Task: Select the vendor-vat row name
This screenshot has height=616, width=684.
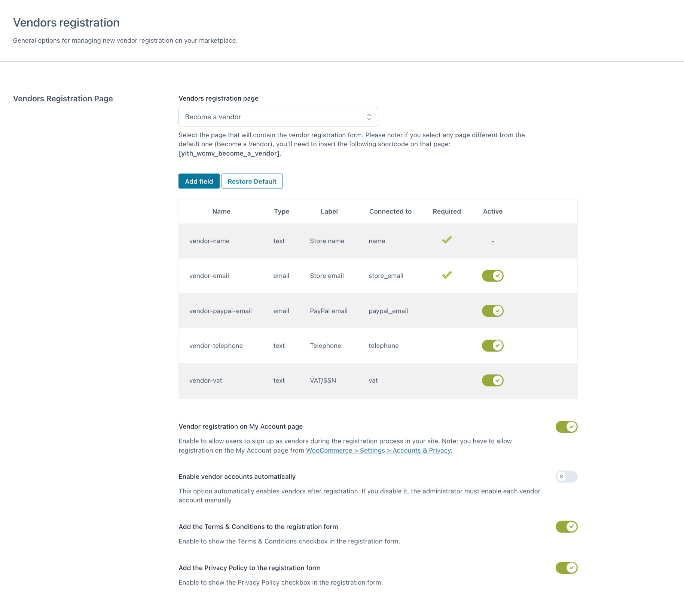Action: tap(205, 381)
